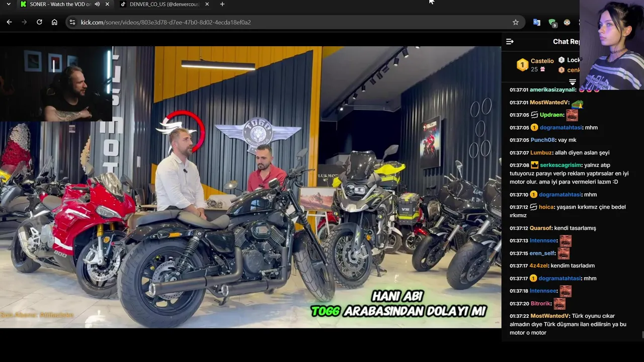
Task: Click the bronze rank 3 badge
Action: (561, 70)
